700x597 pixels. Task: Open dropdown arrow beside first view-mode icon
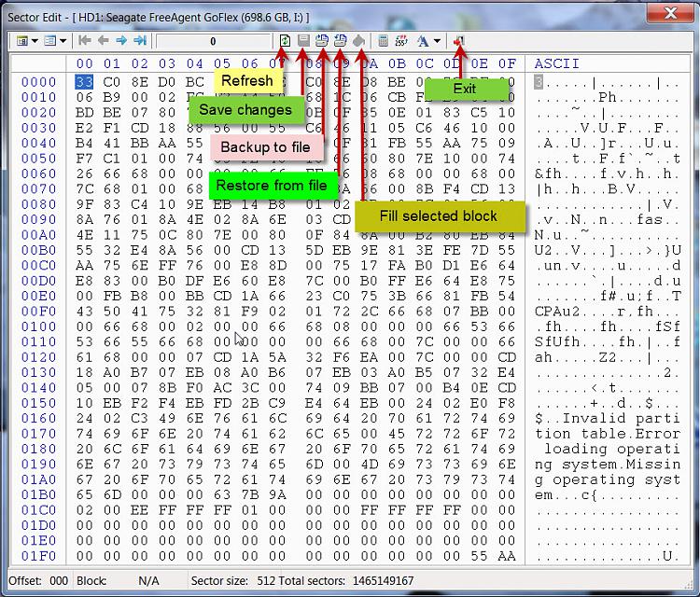(x=35, y=41)
